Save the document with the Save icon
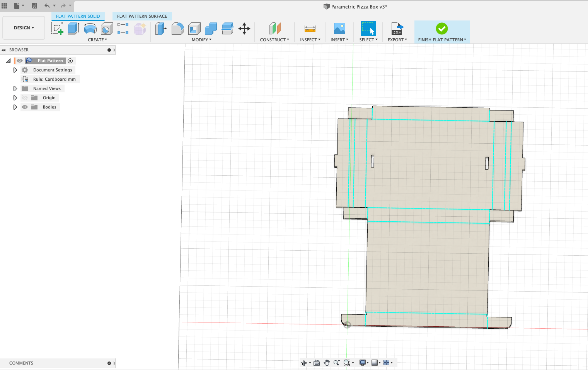 [34, 5]
